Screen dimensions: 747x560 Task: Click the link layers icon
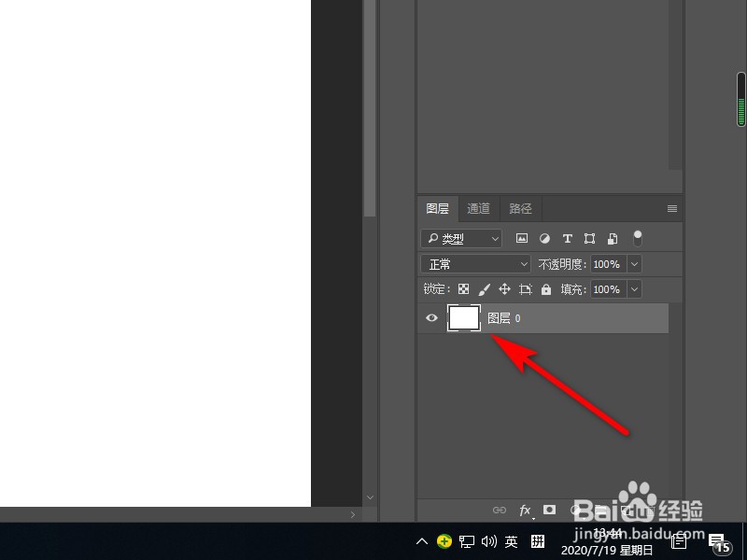500,510
